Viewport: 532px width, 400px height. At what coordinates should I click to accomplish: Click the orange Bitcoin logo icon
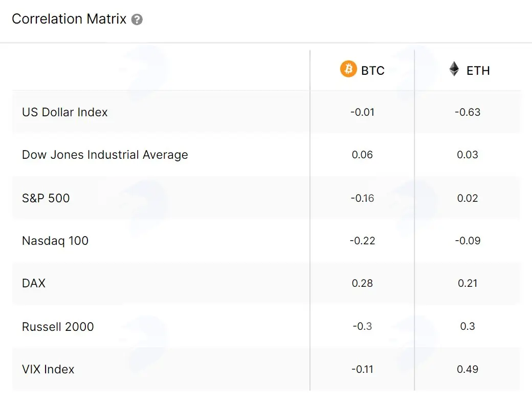point(348,69)
